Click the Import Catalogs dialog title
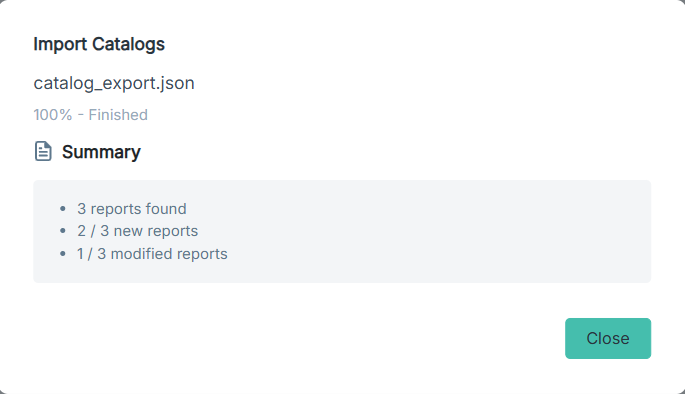Image resolution: width=685 pixels, height=394 pixels. tap(99, 44)
